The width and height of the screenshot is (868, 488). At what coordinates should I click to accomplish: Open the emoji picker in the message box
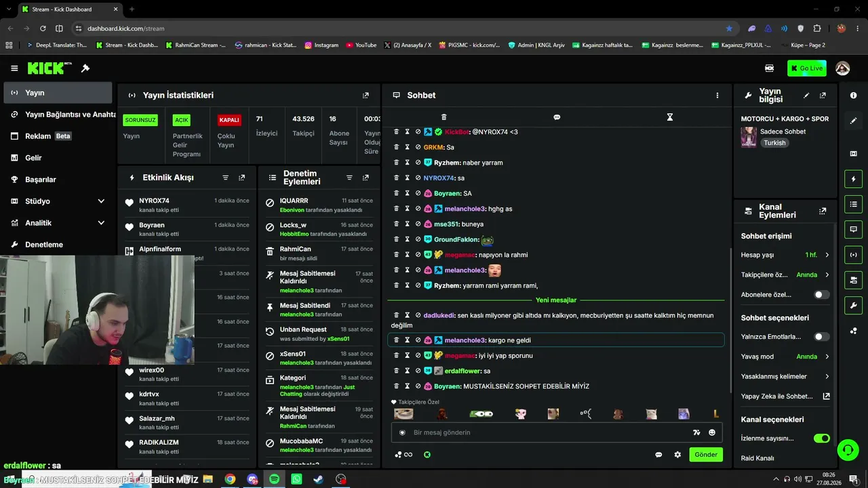click(x=712, y=432)
